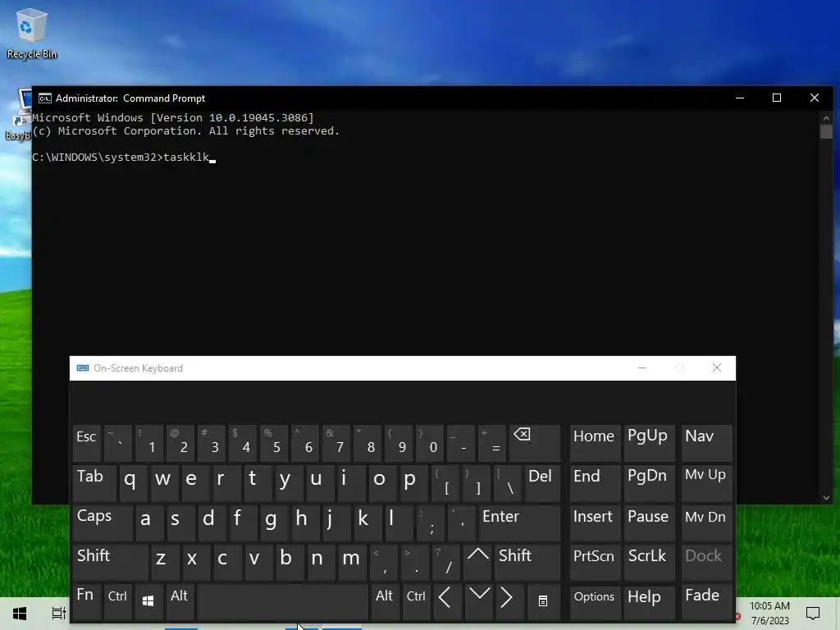Click the semicolon key
This screenshot has height=630, width=840.
429,522
